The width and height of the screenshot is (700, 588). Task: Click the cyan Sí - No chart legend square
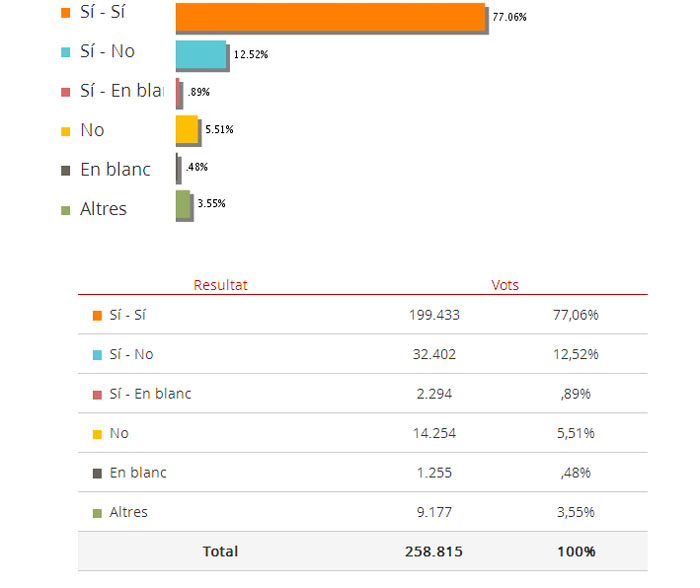click(x=66, y=52)
